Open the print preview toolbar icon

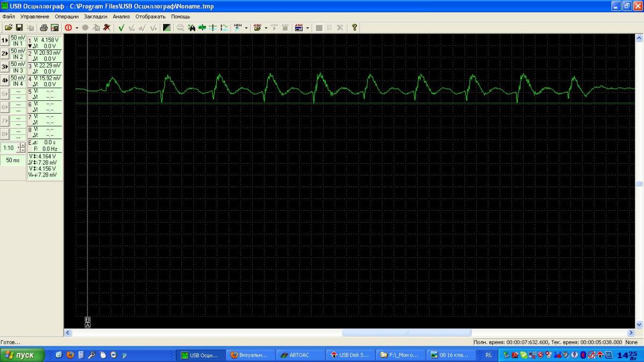coord(55,27)
